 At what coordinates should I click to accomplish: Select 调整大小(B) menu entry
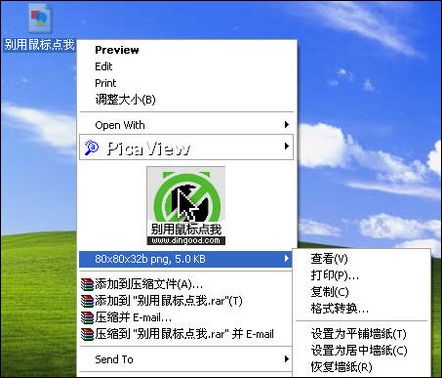tap(187, 100)
